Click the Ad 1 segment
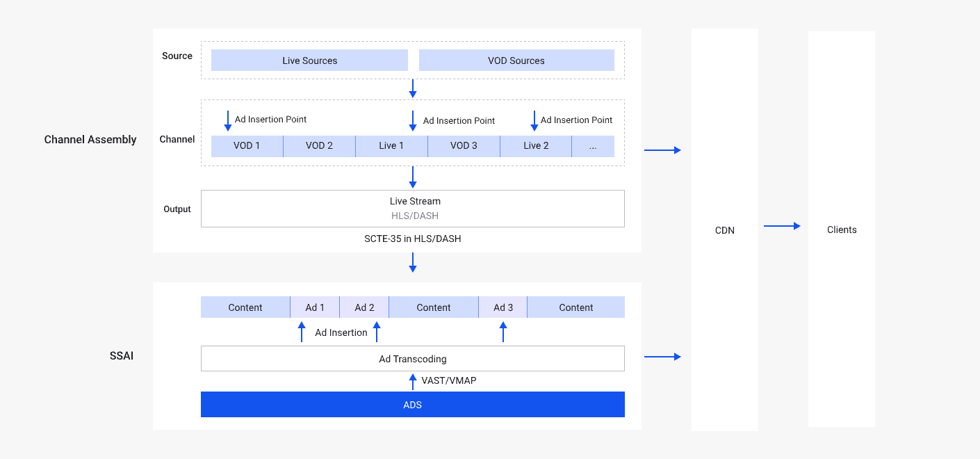This screenshot has height=459, width=980. click(x=315, y=307)
